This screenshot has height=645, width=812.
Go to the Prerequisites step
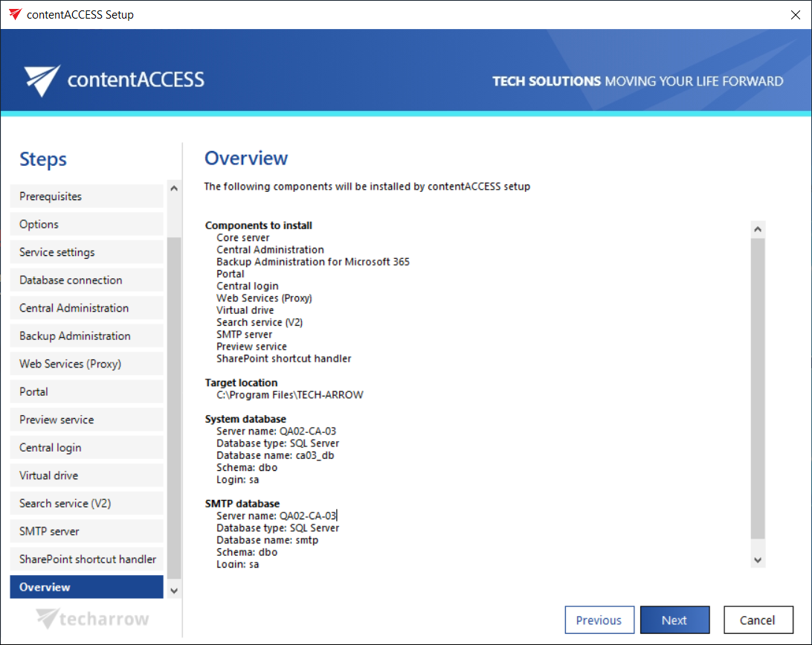click(86, 196)
